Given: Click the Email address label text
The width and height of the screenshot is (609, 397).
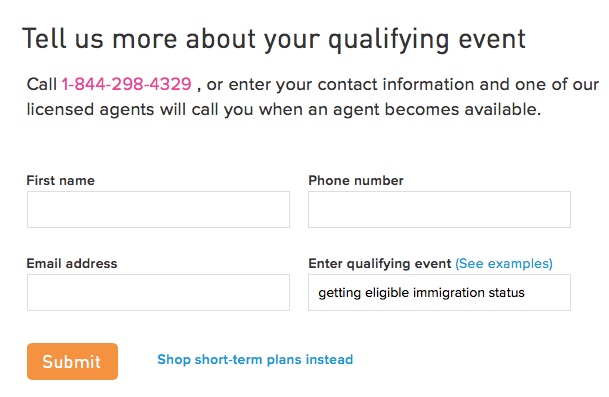Looking at the screenshot, I should (x=72, y=264).
